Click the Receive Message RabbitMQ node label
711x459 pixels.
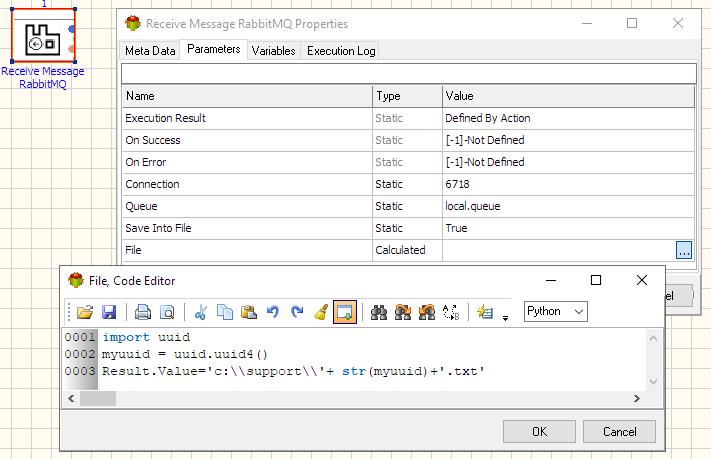(x=43, y=78)
